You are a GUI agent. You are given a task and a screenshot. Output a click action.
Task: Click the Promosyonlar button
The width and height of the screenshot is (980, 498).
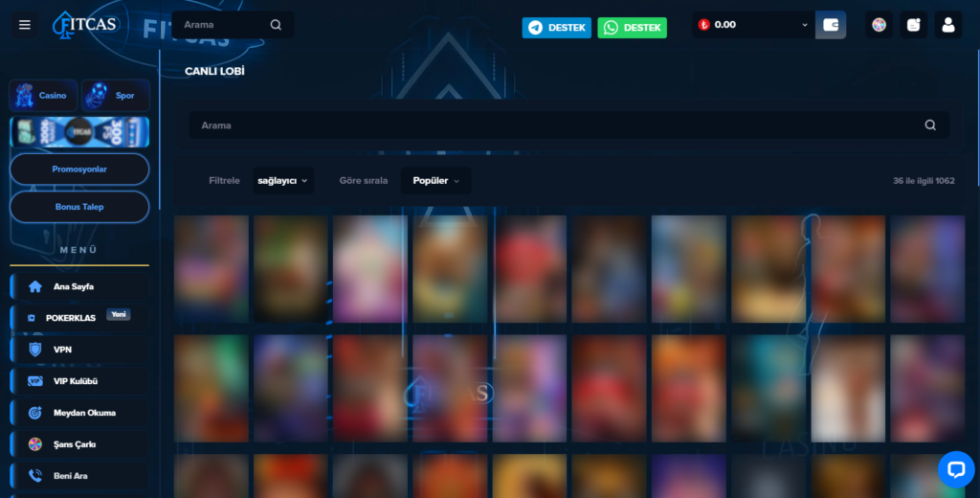point(79,169)
